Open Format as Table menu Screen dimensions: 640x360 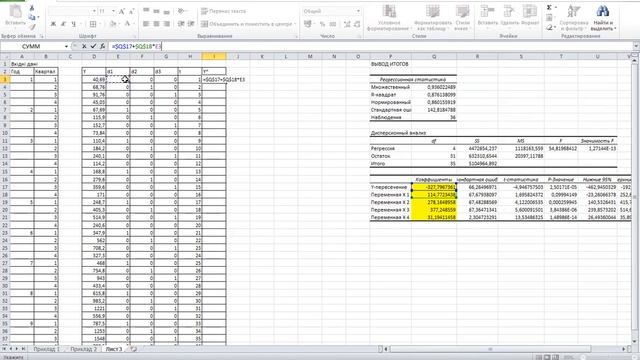[x=433, y=18]
